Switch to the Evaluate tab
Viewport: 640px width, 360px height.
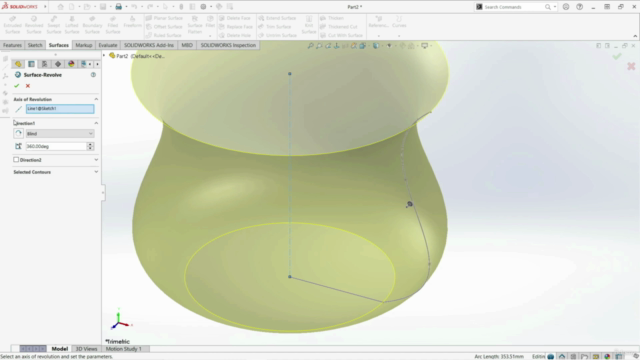coord(108,45)
